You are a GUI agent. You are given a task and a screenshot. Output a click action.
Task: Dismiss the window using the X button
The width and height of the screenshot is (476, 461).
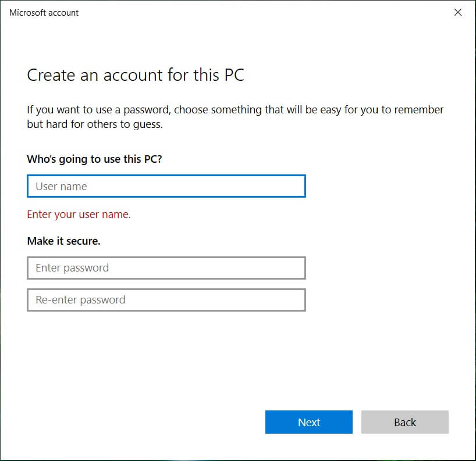pyautogui.click(x=458, y=12)
